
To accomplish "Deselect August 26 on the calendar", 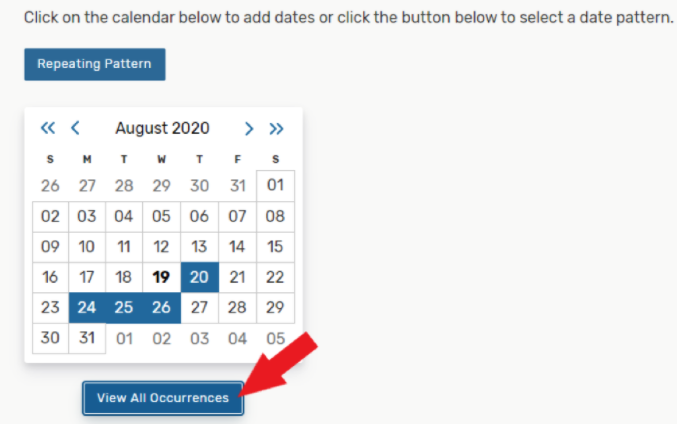I will [x=162, y=307].
